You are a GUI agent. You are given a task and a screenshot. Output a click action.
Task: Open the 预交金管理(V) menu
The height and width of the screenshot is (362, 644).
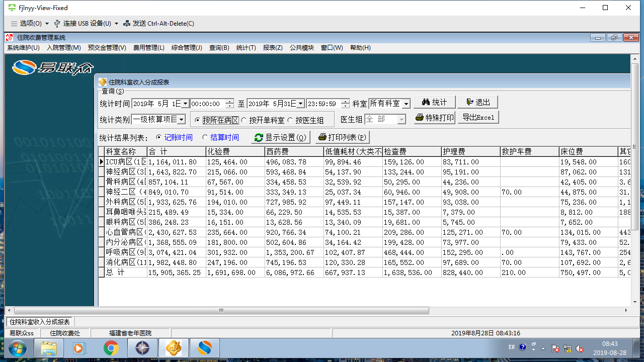pos(107,48)
